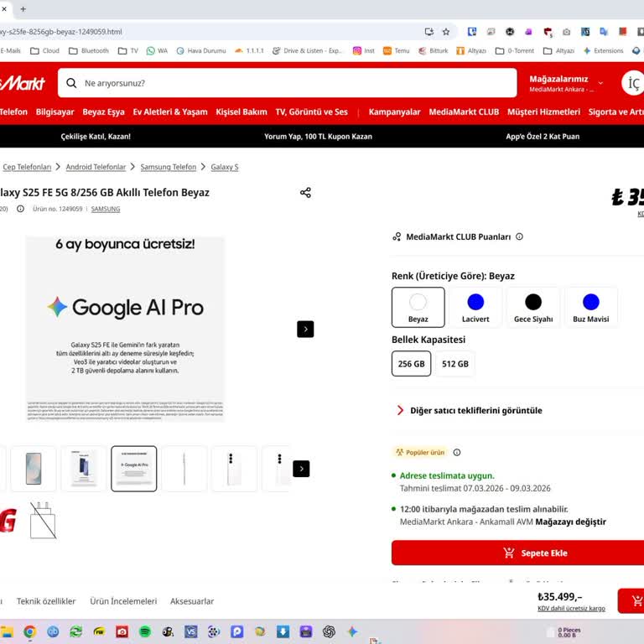Screen dimensions: 644x644
Task: Open Kampanyalar page
Action: 394,112
